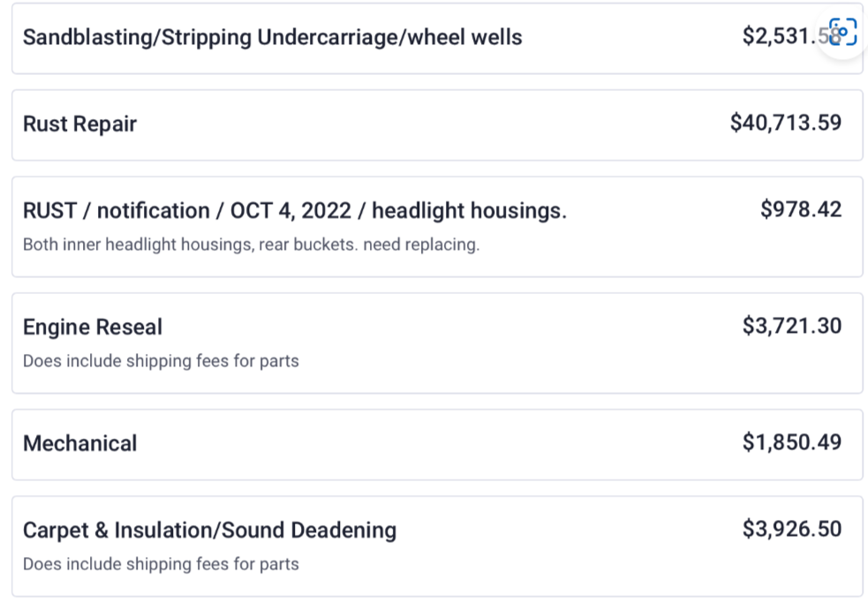Select the Engine Reseal card

click(437, 343)
